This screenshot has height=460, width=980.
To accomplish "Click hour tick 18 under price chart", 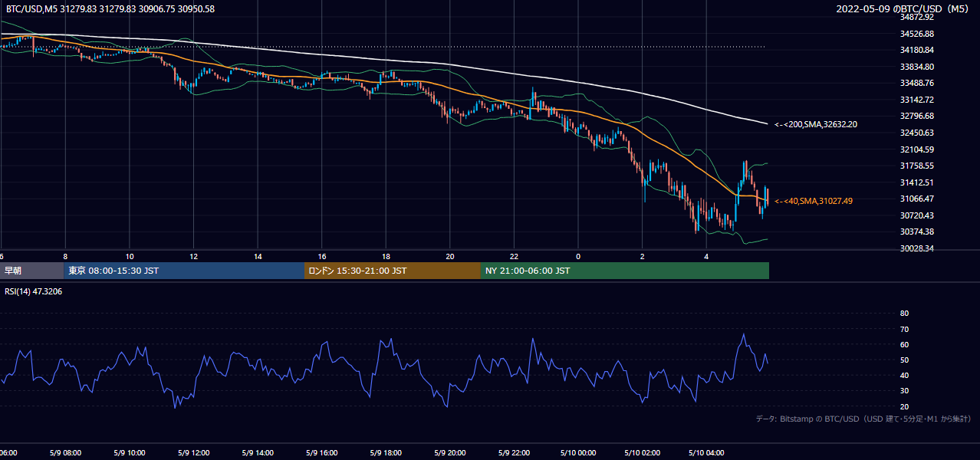I will (x=386, y=257).
